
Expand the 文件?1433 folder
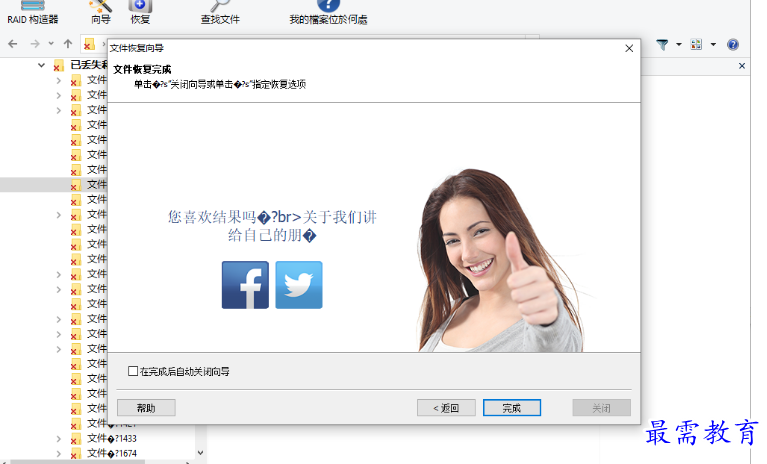[x=59, y=439]
